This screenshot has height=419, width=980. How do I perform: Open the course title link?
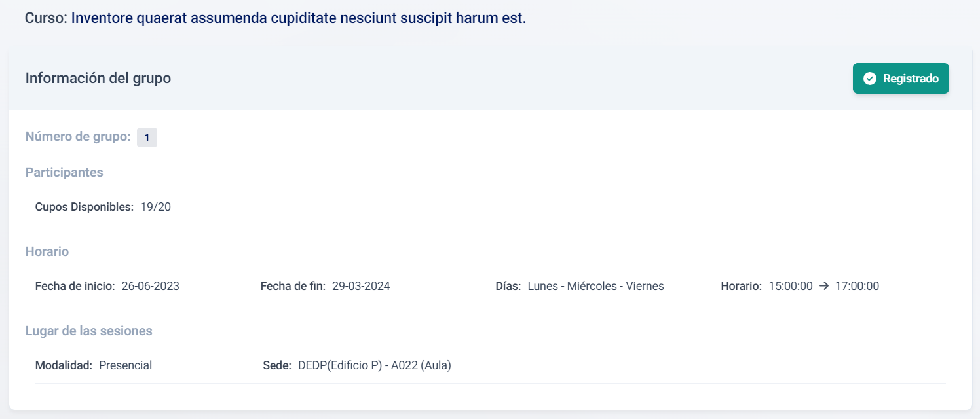298,18
